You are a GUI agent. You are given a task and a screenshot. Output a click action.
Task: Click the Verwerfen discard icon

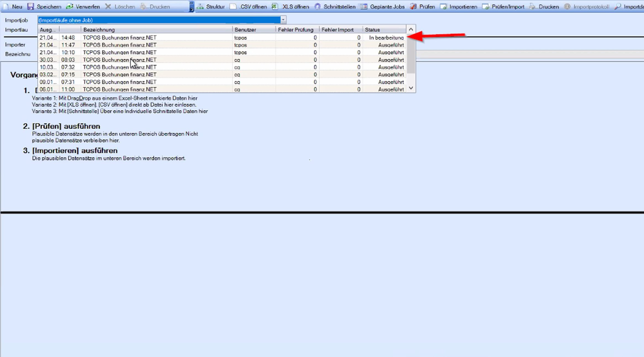click(70, 6)
